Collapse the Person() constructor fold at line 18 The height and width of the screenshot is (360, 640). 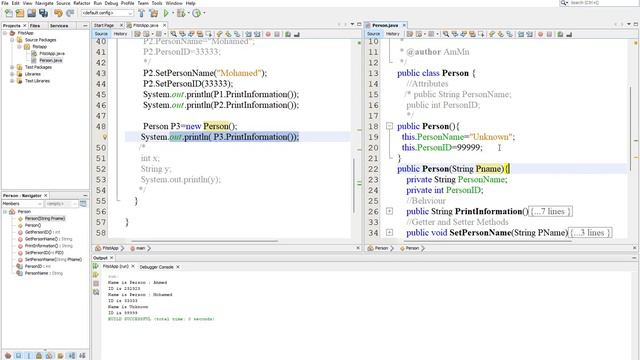(x=389, y=126)
